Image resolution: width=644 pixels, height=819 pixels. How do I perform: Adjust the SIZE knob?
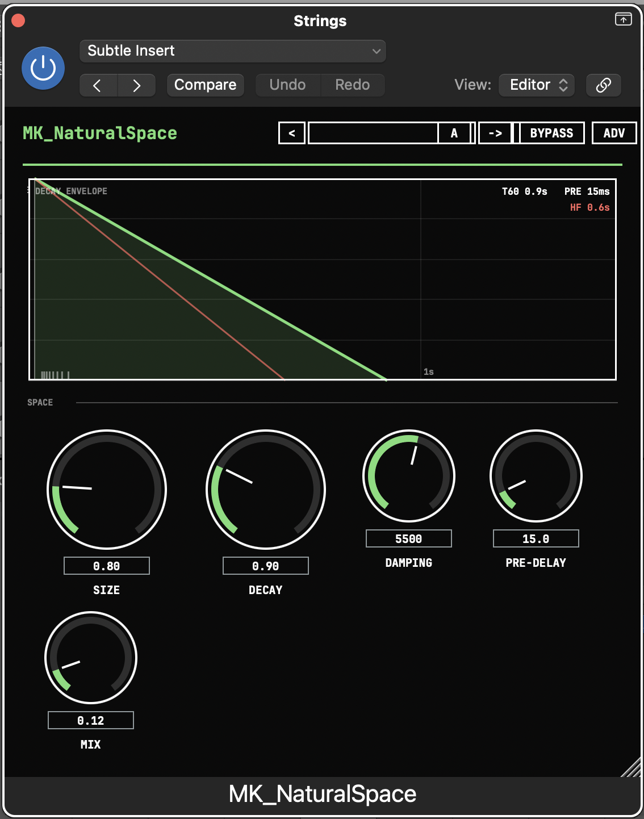pyautogui.click(x=107, y=490)
